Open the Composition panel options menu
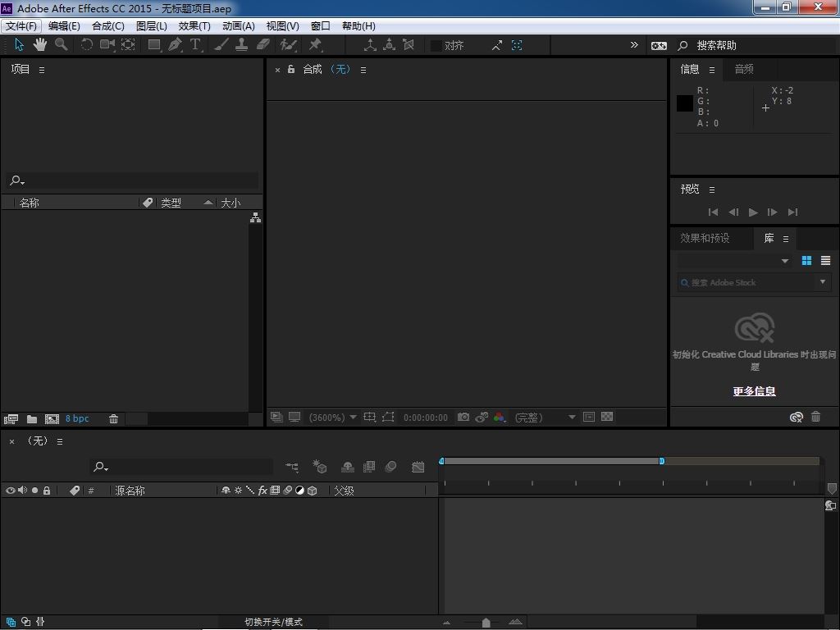The width and height of the screenshot is (840, 630). coord(363,70)
